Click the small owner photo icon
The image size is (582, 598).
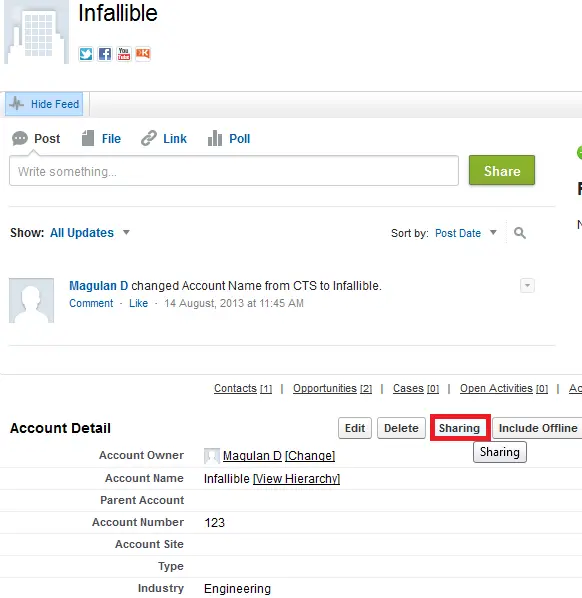[x=212, y=456]
